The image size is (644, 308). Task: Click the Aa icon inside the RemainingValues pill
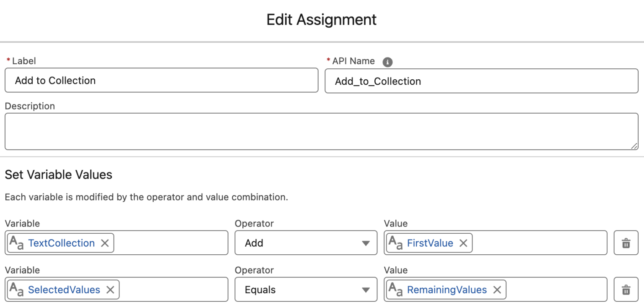pyautogui.click(x=396, y=289)
